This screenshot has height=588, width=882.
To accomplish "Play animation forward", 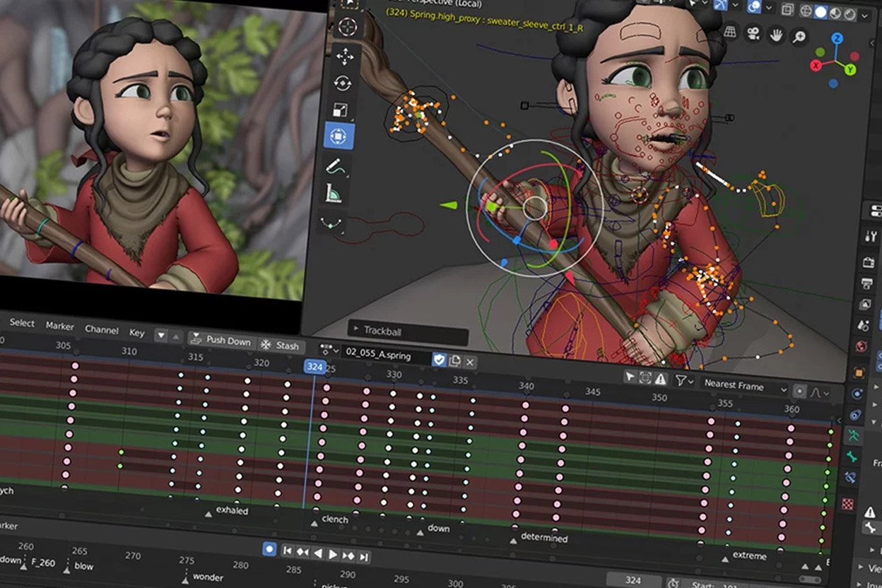I will (333, 554).
